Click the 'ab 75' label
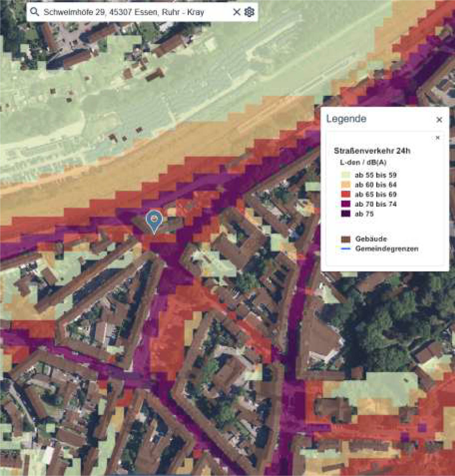Viewport: 455px width, 476px height. [x=364, y=214]
